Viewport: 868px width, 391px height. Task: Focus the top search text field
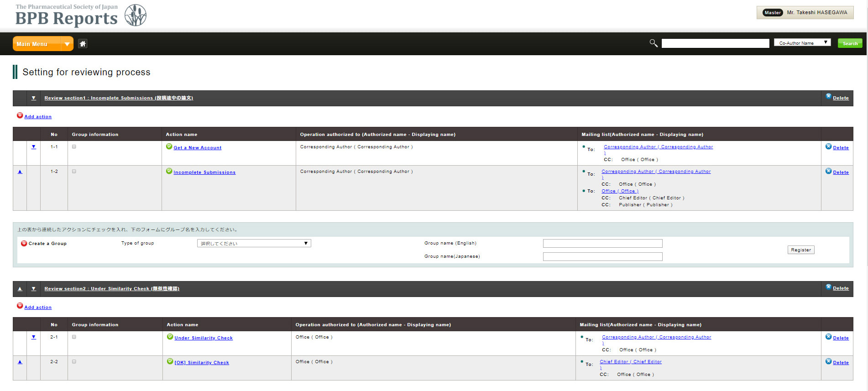tap(715, 43)
